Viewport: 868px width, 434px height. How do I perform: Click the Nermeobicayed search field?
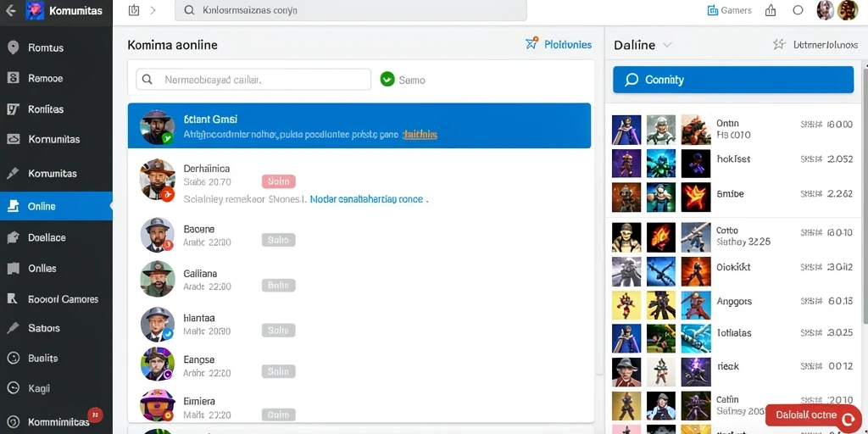coord(253,80)
